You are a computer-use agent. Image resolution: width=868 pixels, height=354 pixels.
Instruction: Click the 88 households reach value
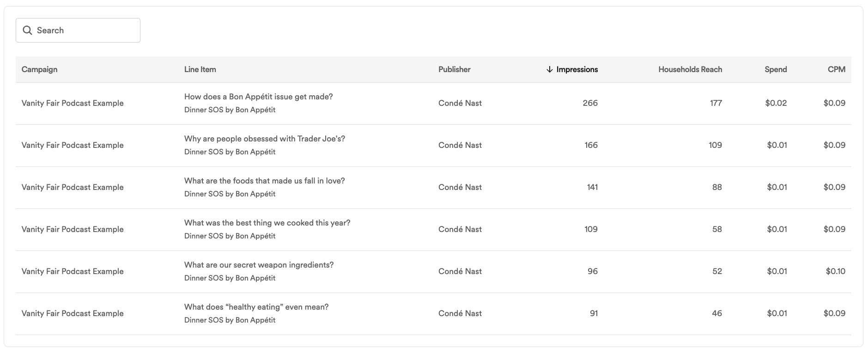pyautogui.click(x=717, y=187)
